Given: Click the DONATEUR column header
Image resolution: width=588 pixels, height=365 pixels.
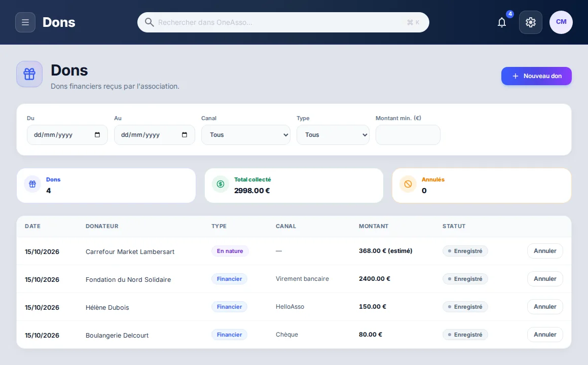Looking at the screenshot, I should point(101,226).
